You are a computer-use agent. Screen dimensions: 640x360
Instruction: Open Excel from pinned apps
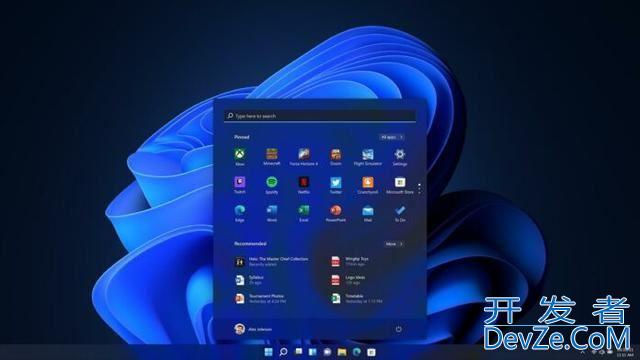pos(304,213)
